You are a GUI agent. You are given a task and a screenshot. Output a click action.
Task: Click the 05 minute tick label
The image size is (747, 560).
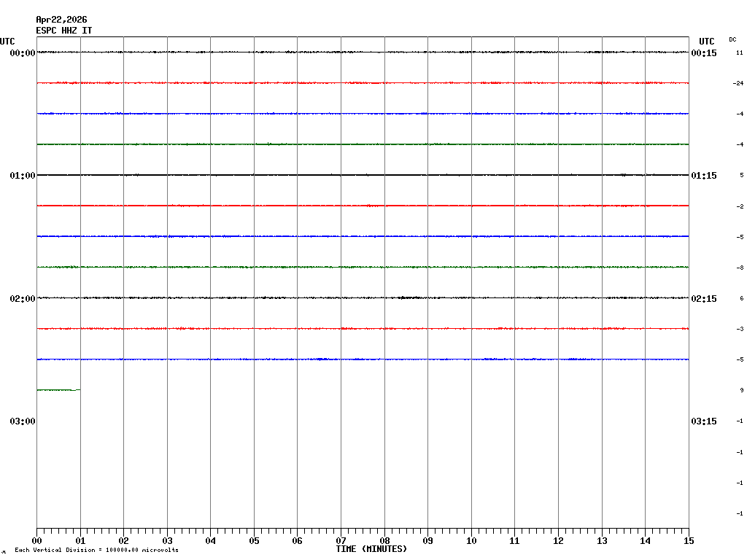pyautogui.click(x=254, y=541)
